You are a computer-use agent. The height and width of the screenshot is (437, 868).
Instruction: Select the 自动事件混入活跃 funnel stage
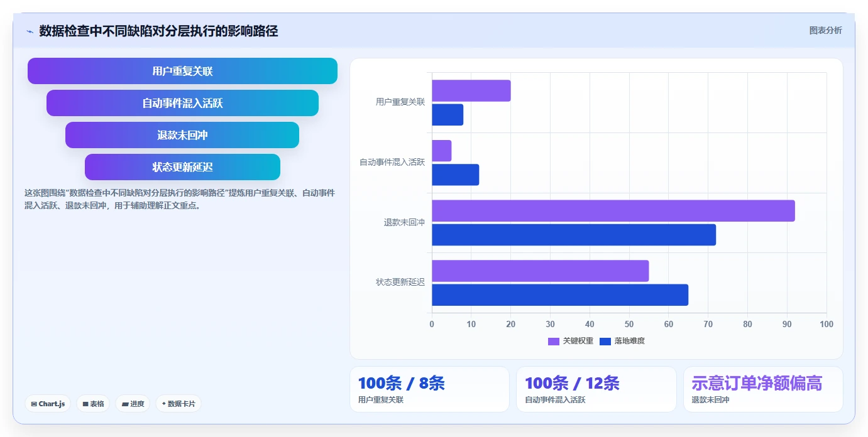pyautogui.click(x=182, y=103)
